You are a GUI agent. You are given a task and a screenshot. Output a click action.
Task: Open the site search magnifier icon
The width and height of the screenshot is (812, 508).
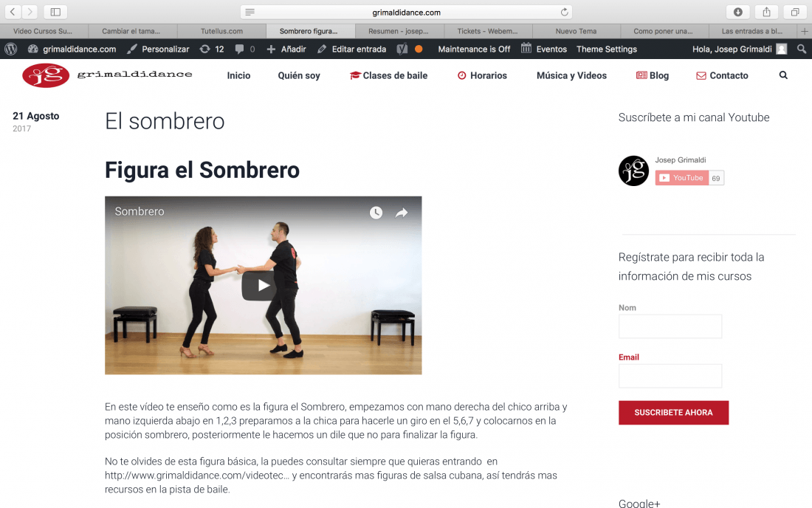click(x=783, y=75)
